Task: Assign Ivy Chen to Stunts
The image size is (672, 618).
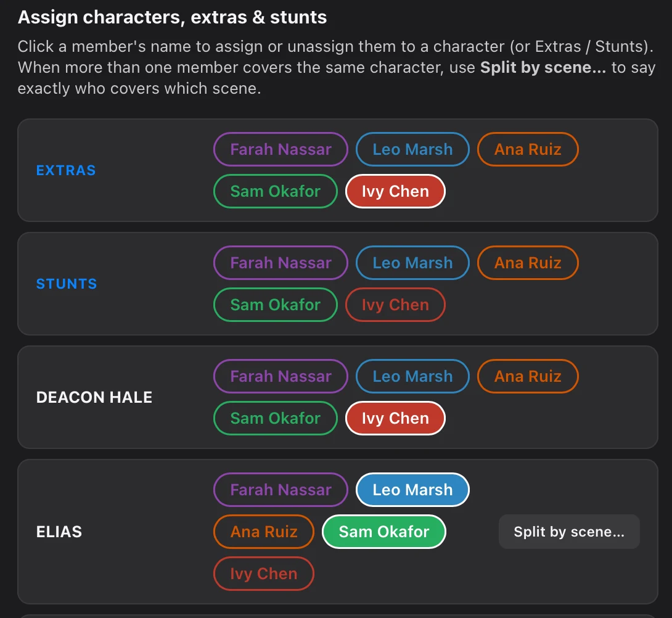Action: pos(395,305)
